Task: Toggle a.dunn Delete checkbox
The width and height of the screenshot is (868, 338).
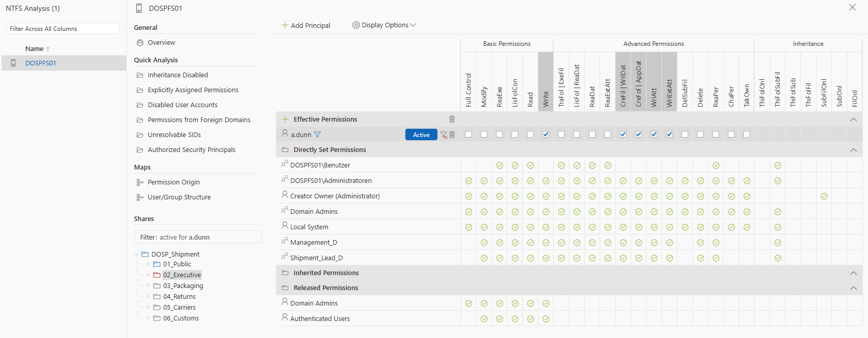Action: click(x=701, y=134)
